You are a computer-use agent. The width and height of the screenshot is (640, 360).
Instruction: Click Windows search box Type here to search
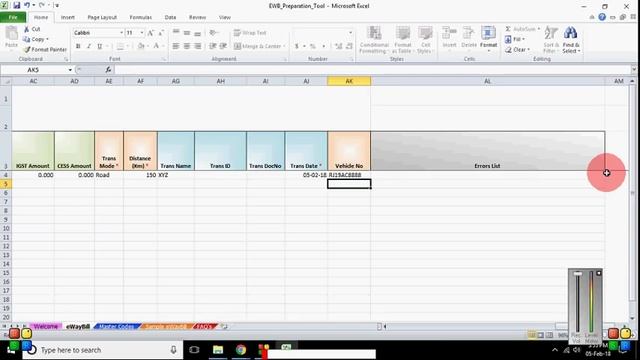tap(102, 350)
